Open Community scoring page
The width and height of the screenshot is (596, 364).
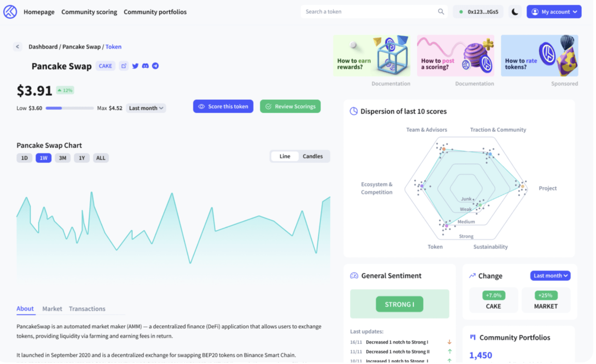pyautogui.click(x=89, y=12)
